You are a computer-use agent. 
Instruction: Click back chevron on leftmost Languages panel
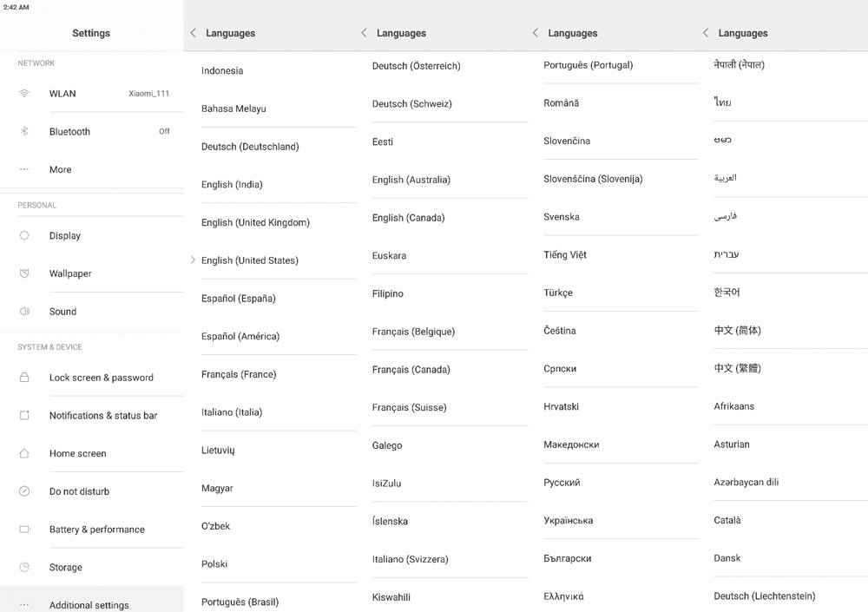tap(192, 32)
